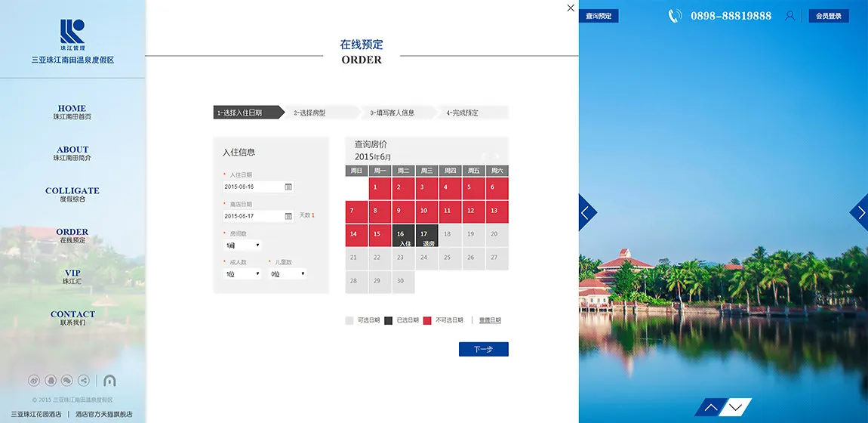Open calendar picker for check-in date
Viewport: 868px width, 423px height.
point(288,187)
